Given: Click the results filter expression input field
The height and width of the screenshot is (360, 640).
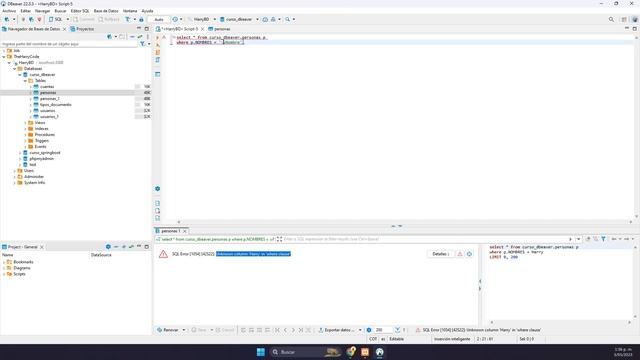Looking at the screenshot, I should tap(424, 239).
